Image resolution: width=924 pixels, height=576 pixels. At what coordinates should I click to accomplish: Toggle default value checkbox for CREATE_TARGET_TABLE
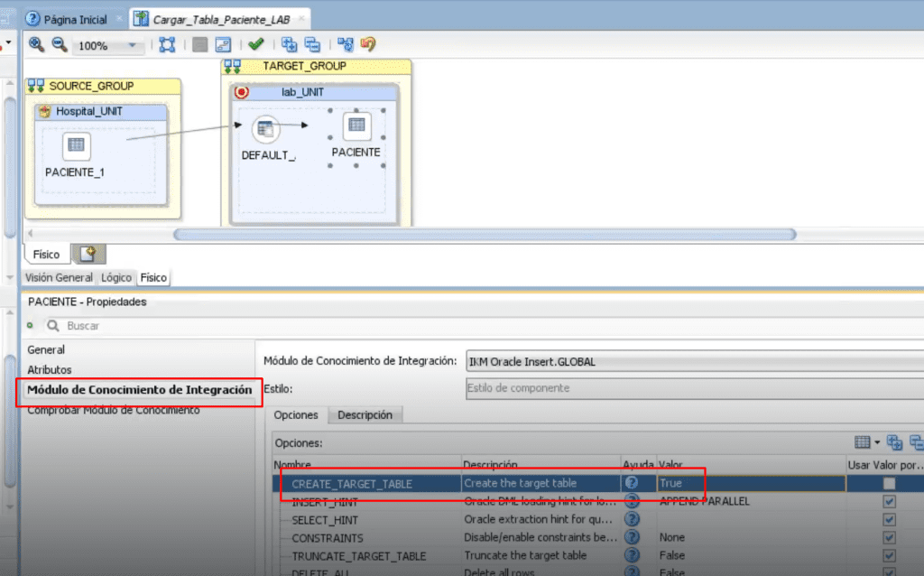click(889, 483)
